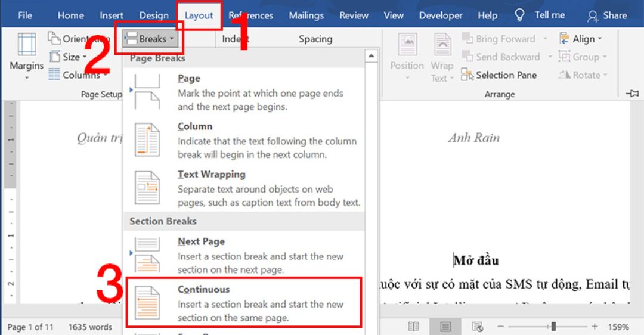Insert a Page break
Viewport: 644px width, 335px height.
[x=244, y=92]
